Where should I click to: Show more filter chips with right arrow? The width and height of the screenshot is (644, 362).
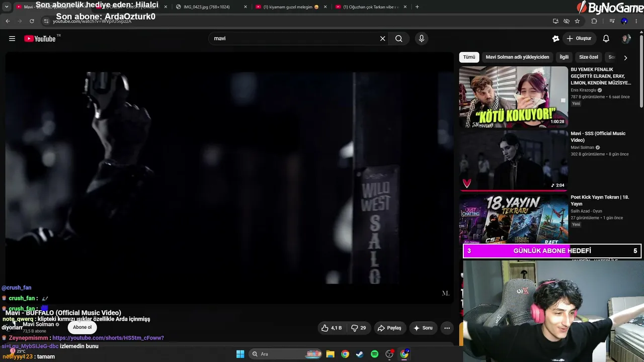[625, 58]
